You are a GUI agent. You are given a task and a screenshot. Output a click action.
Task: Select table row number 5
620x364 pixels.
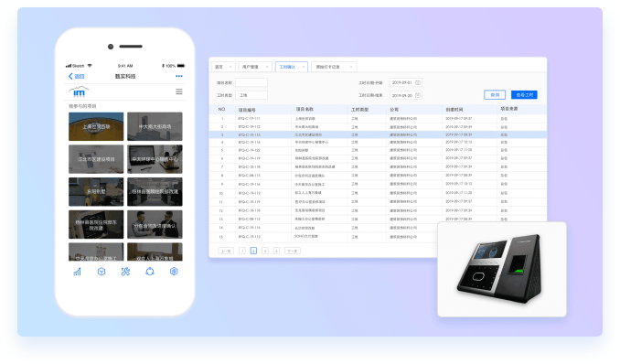click(378, 150)
